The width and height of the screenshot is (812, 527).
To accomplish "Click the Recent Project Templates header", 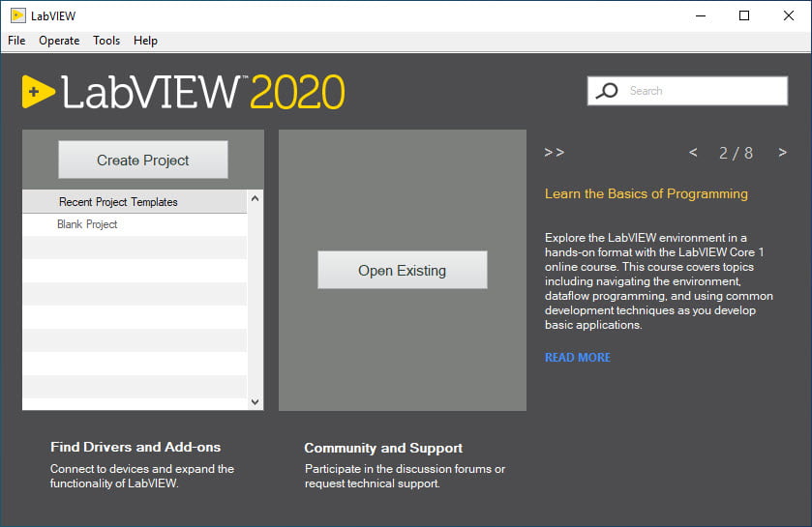I will tap(135, 202).
